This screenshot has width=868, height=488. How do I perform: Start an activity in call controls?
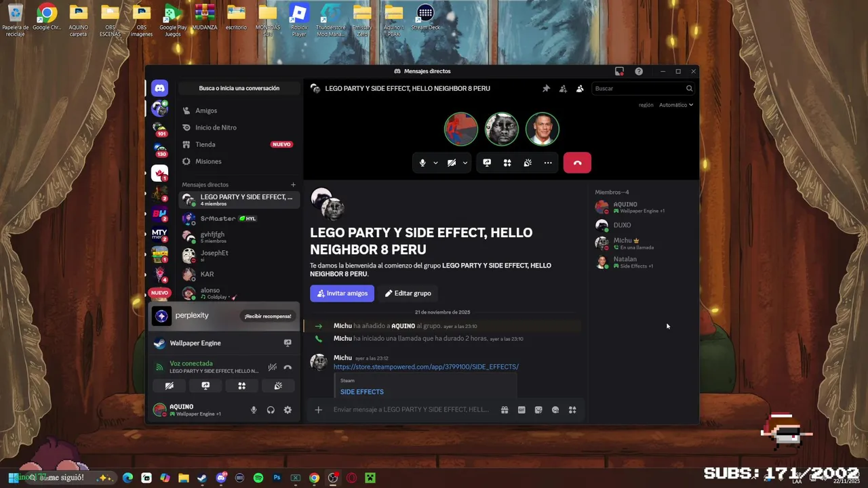[507, 163]
